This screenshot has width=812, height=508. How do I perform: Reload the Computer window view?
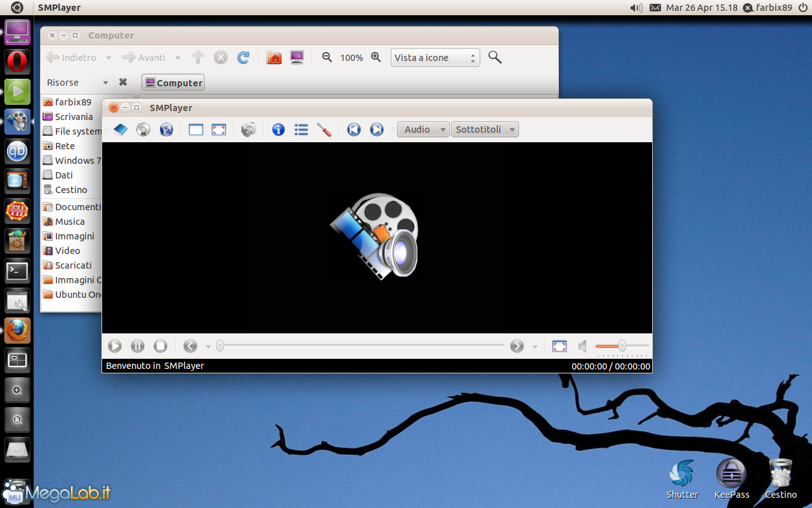point(243,58)
